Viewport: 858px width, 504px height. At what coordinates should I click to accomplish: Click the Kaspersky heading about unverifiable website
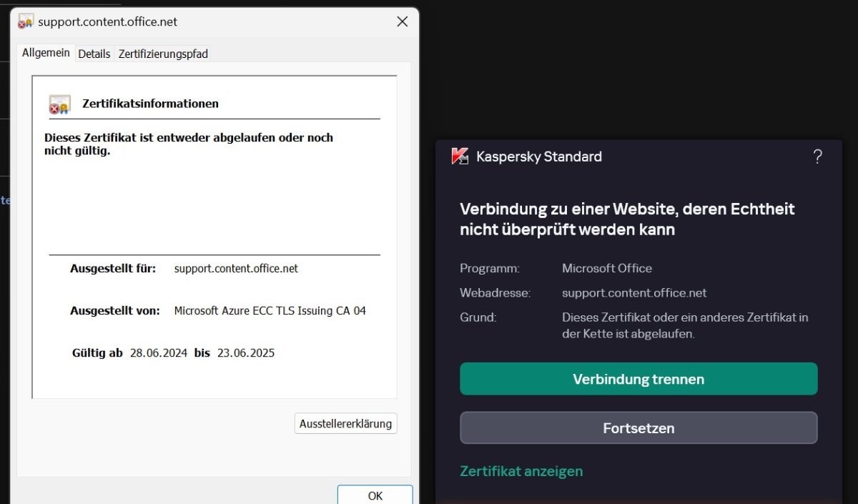click(x=627, y=219)
